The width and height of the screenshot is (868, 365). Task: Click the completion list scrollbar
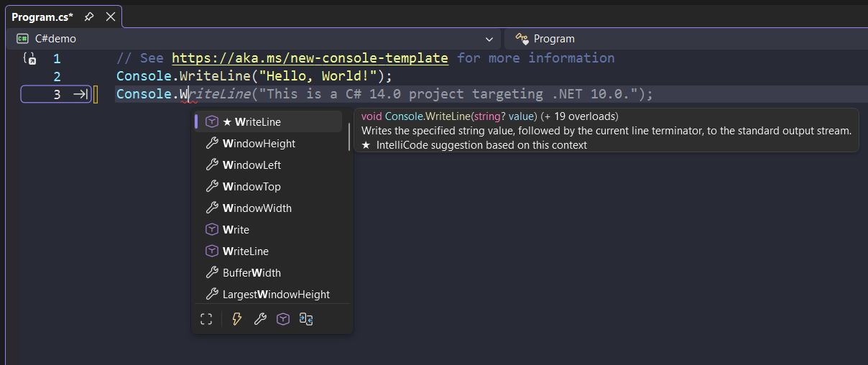[x=350, y=137]
